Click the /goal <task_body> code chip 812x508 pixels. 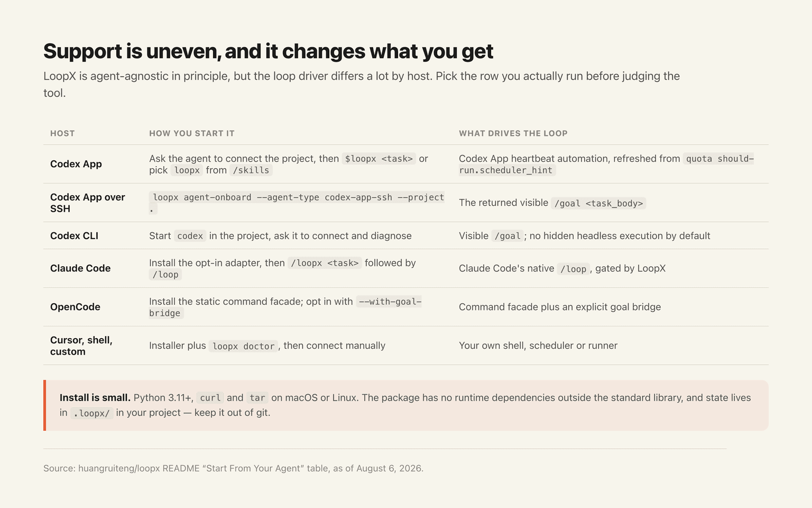[x=598, y=203]
